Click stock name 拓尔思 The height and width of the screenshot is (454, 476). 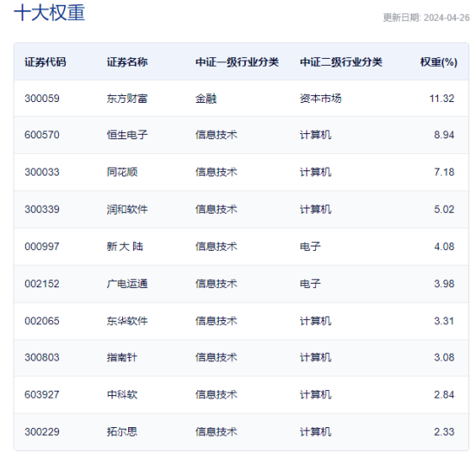(122, 432)
